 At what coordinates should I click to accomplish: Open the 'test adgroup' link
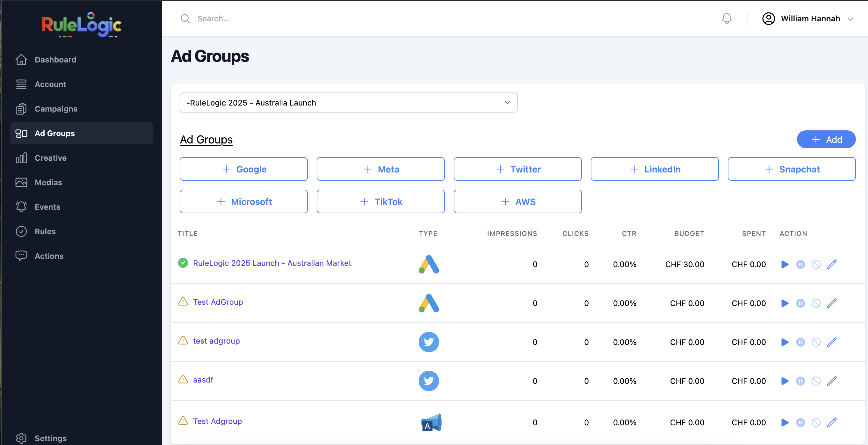click(216, 341)
